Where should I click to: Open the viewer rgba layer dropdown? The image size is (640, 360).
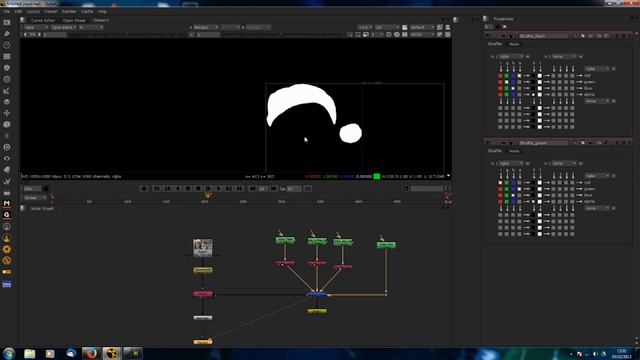coord(36,27)
